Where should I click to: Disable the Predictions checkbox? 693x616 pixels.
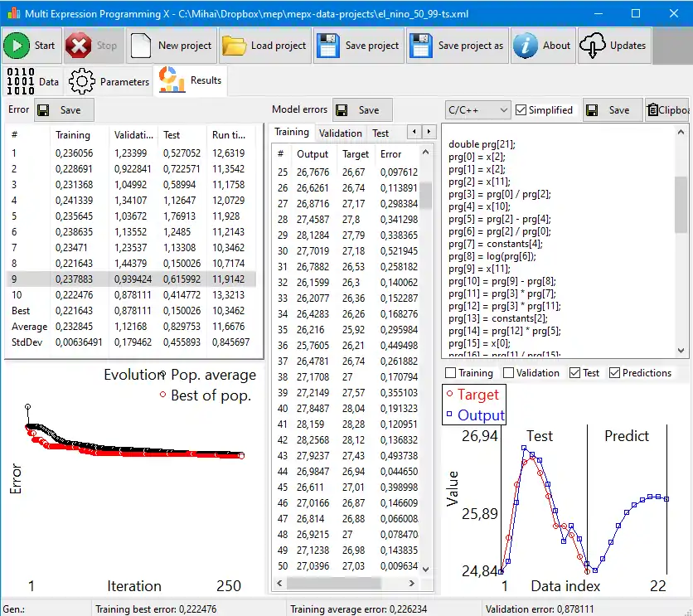pyautogui.click(x=614, y=372)
